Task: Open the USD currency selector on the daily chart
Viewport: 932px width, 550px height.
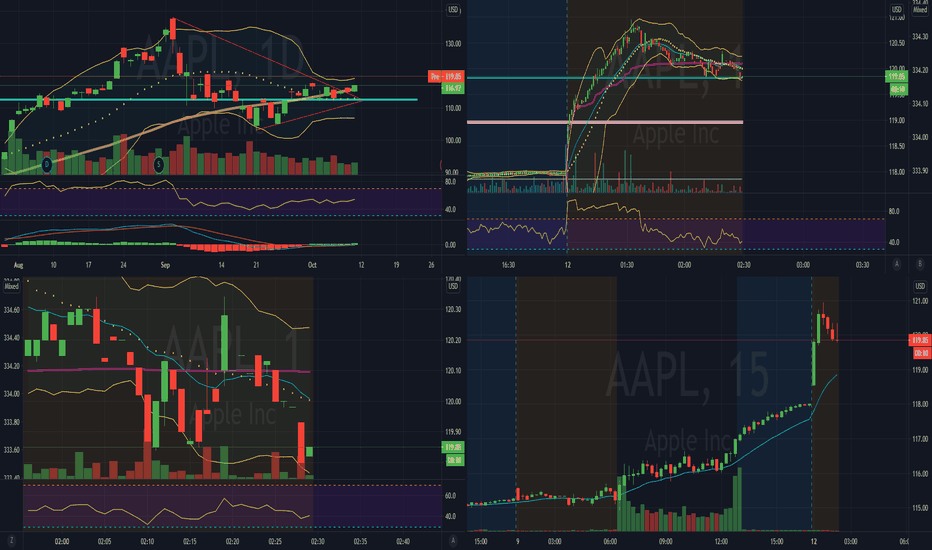Action: coord(453,10)
